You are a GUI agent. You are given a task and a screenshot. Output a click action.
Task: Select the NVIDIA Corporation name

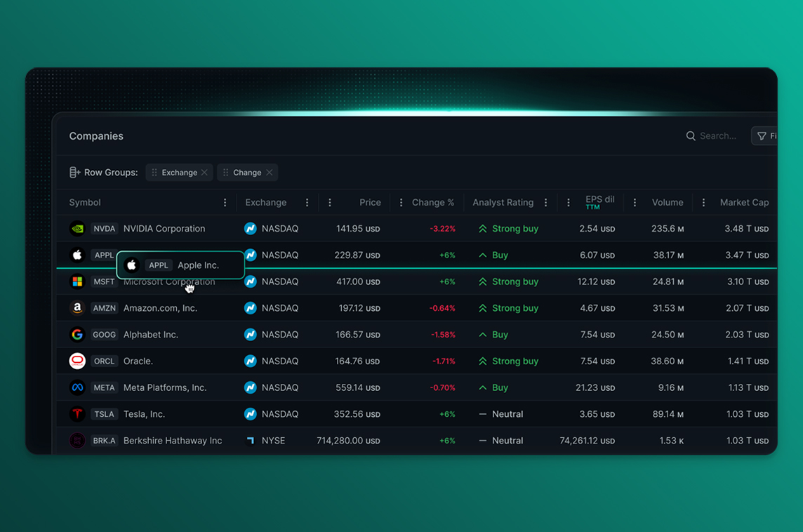164,228
